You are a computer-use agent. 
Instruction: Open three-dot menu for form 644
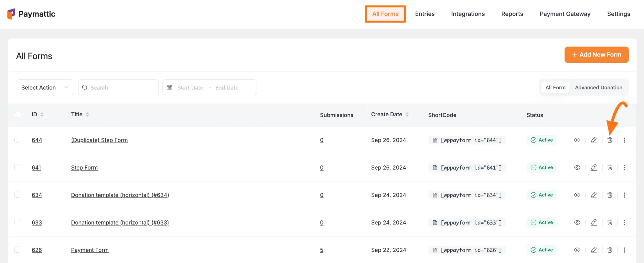(624, 140)
